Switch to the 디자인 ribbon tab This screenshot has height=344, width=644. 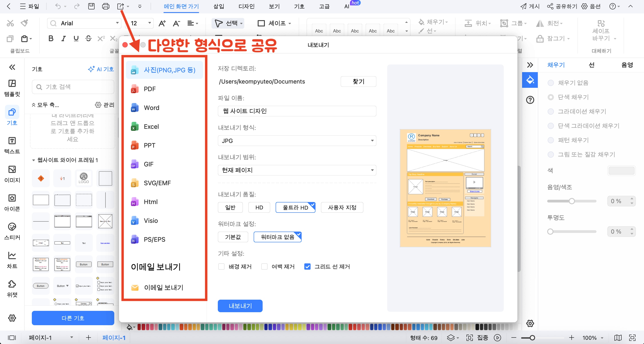[246, 6]
